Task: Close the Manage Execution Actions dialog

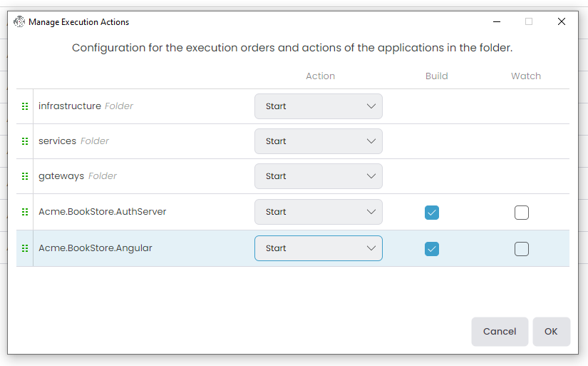Action: coord(561,21)
